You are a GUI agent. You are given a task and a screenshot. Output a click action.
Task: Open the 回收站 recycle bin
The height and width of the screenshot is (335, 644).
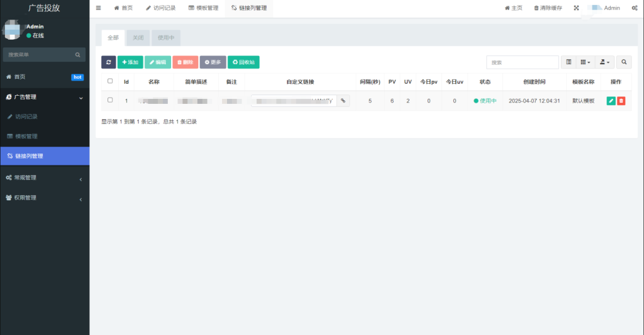[243, 62]
